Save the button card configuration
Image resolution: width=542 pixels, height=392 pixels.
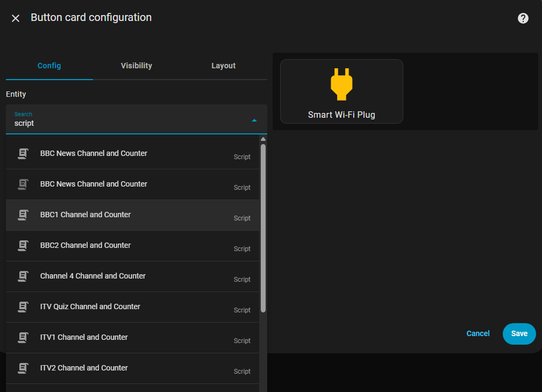pyautogui.click(x=519, y=333)
